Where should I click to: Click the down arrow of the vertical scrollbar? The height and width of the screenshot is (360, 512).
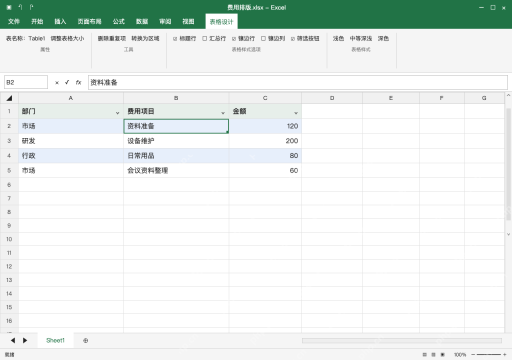coord(508,234)
